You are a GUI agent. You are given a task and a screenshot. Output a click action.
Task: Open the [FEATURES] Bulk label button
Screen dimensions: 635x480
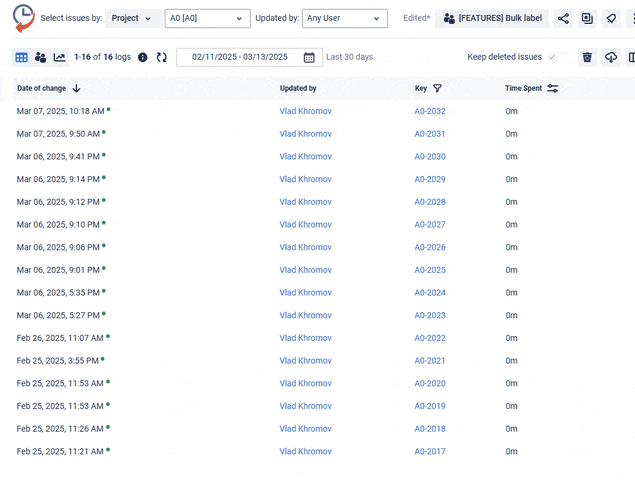pyautogui.click(x=492, y=19)
